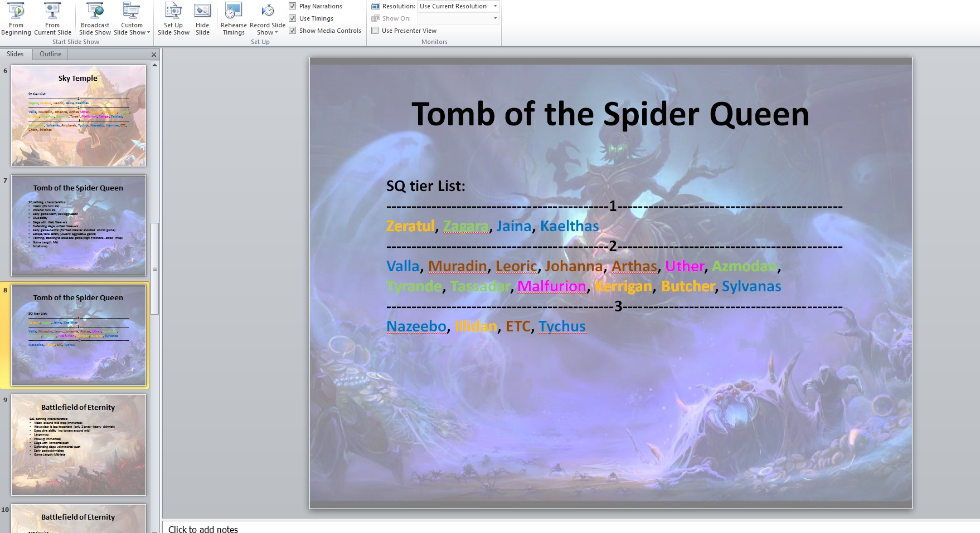The width and height of the screenshot is (980, 533).
Task: Click the magenta word Malfurion
Action: click(x=552, y=286)
